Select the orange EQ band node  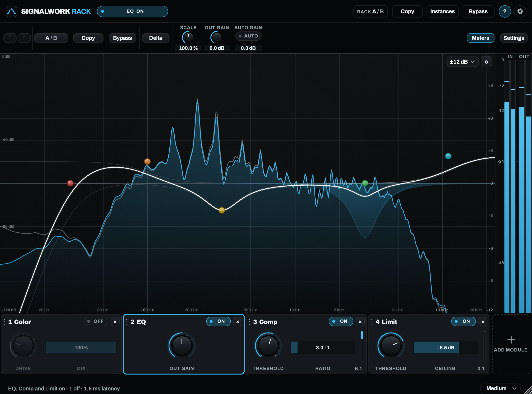coord(147,162)
